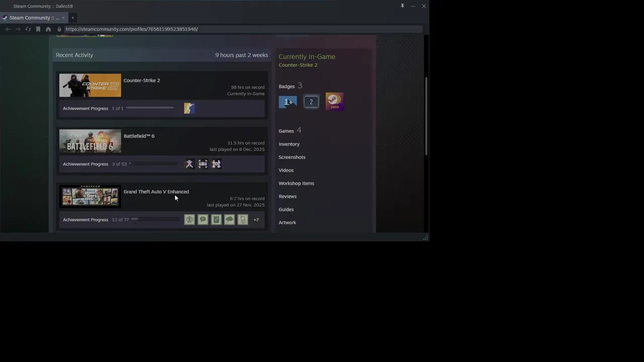Open the Counter-Strike 2 game thumbnail
This screenshot has width=644, height=362.
click(90, 85)
